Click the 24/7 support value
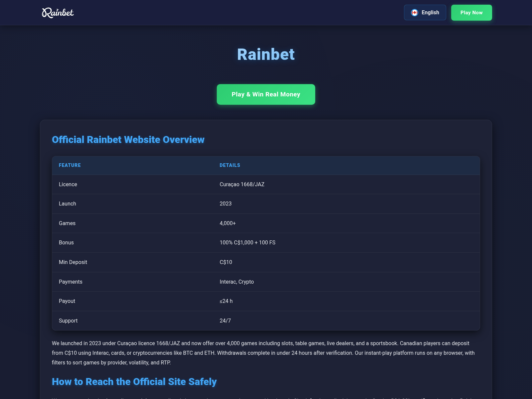This screenshot has width=532, height=399. [225, 321]
